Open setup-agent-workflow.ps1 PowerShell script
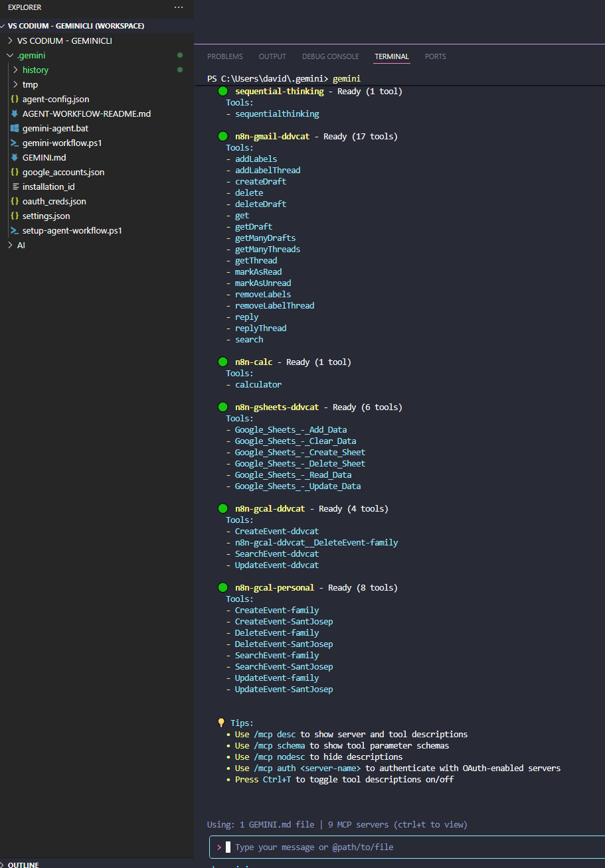 tap(73, 230)
